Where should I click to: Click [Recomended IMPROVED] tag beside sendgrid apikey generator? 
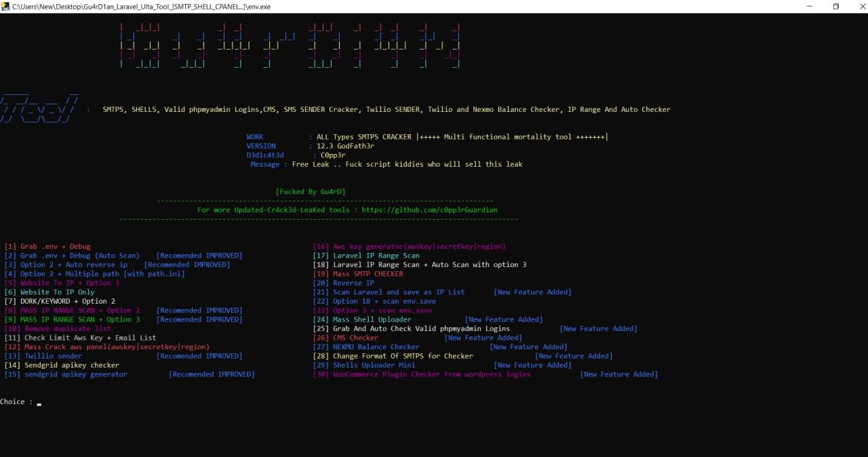click(x=212, y=374)
